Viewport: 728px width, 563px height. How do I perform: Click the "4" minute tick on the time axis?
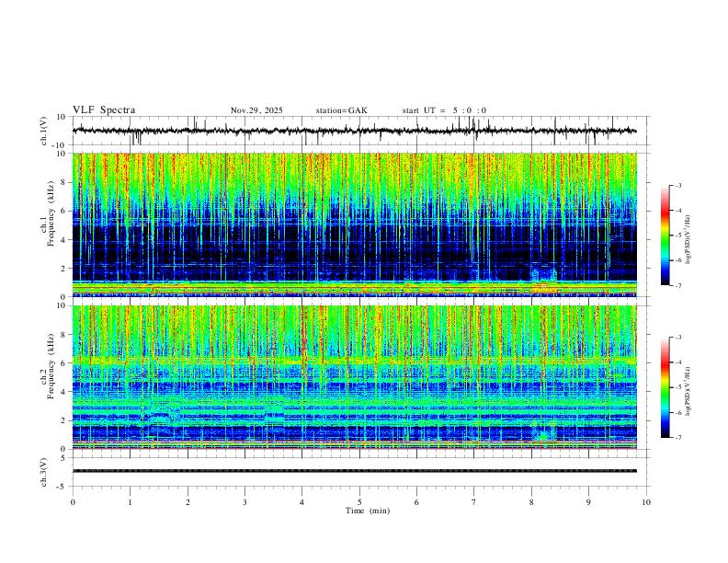301,502
